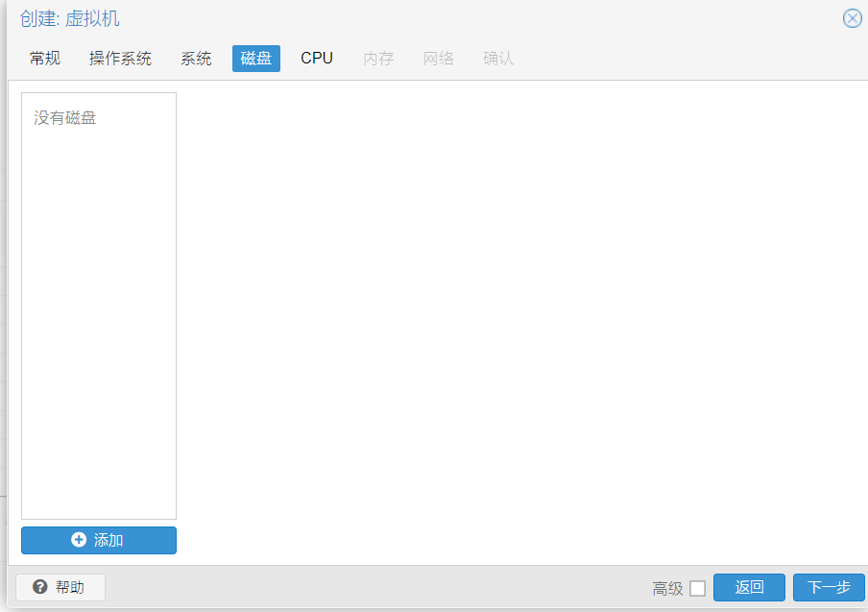Screen dimensions: 868x612
Task: Go back with the 返回 button
Action: [x=749, y=588]
